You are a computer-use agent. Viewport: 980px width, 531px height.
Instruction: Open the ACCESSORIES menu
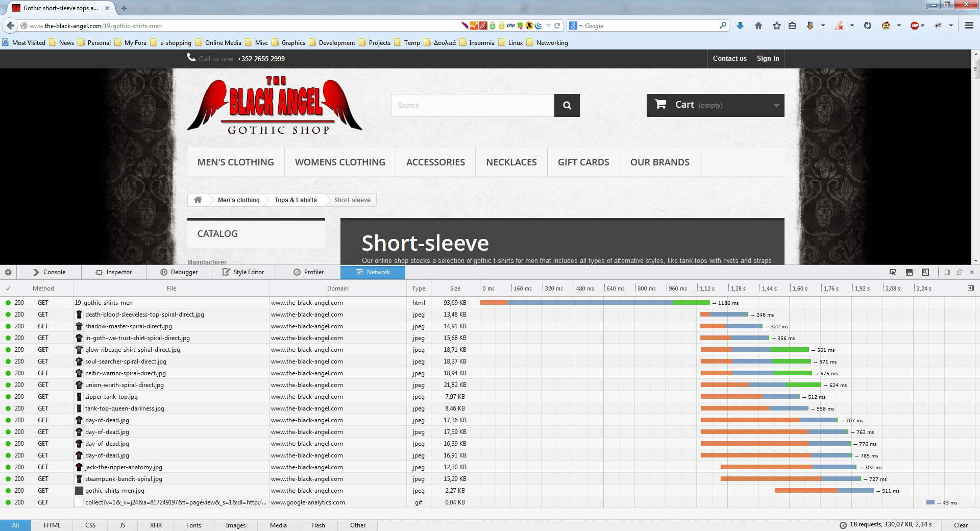[x=435, y=162]
